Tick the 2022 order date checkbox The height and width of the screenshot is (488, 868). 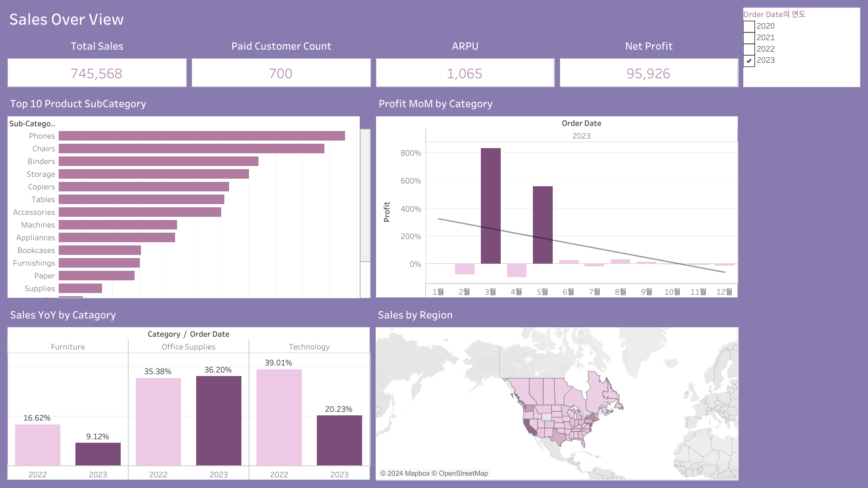tap(749, 49)
